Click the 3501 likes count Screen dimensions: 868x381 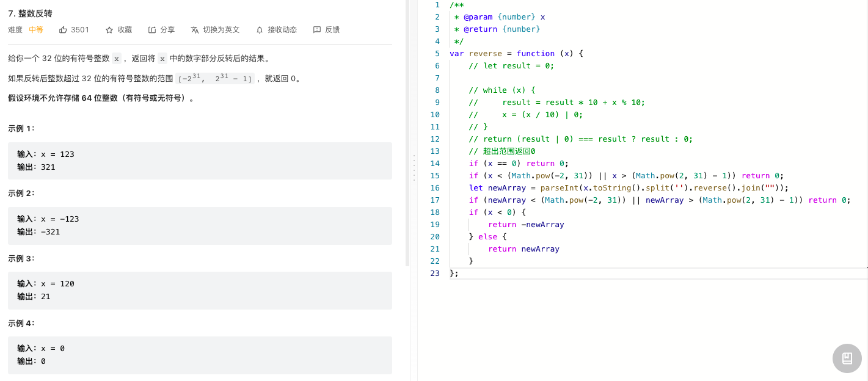[80, 29]
